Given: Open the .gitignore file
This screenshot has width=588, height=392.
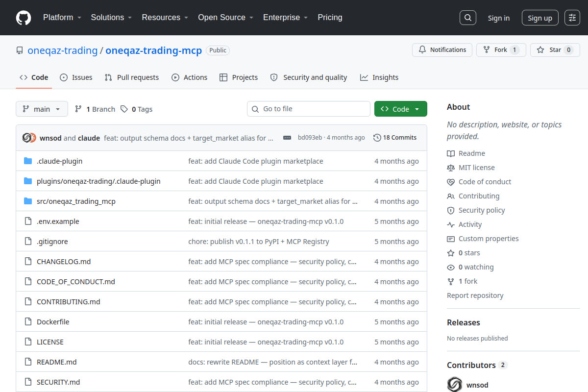Looking at the screenshot, I should pos(52,242).
